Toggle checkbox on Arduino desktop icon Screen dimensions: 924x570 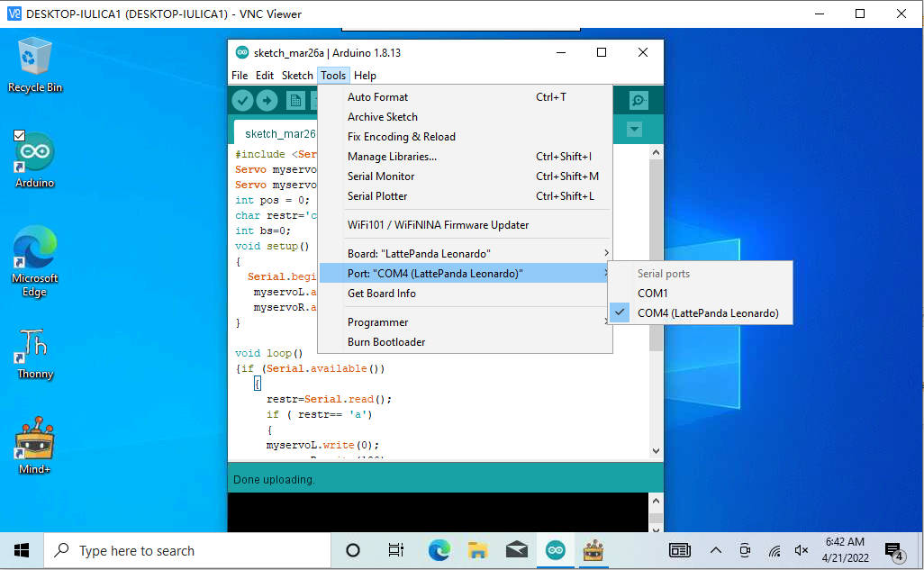pos(20,136)
